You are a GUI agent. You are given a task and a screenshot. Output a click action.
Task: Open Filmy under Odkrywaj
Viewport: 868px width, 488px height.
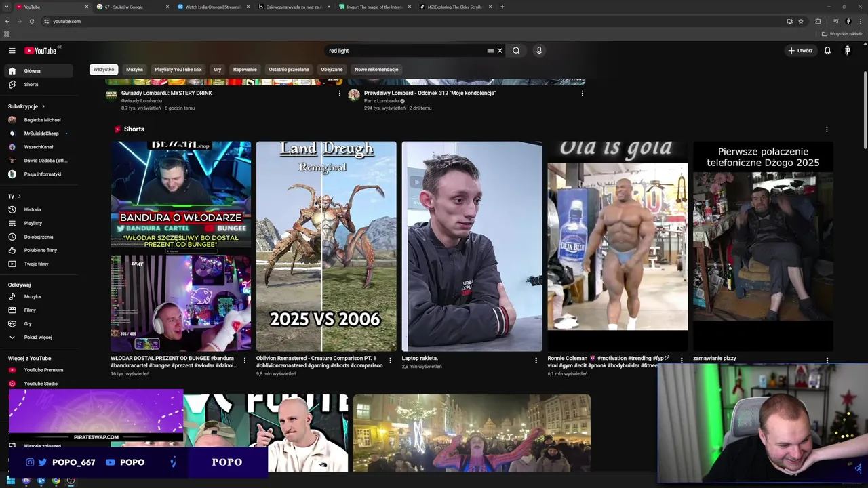tap(39, 310)
